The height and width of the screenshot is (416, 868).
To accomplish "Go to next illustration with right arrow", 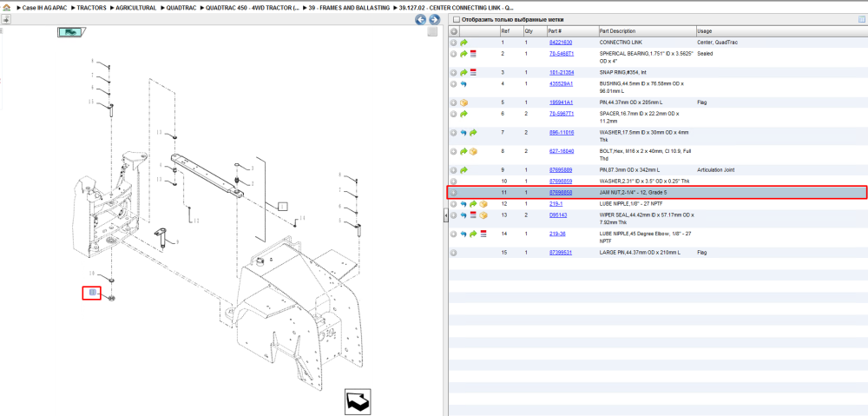I will point(435,20).
